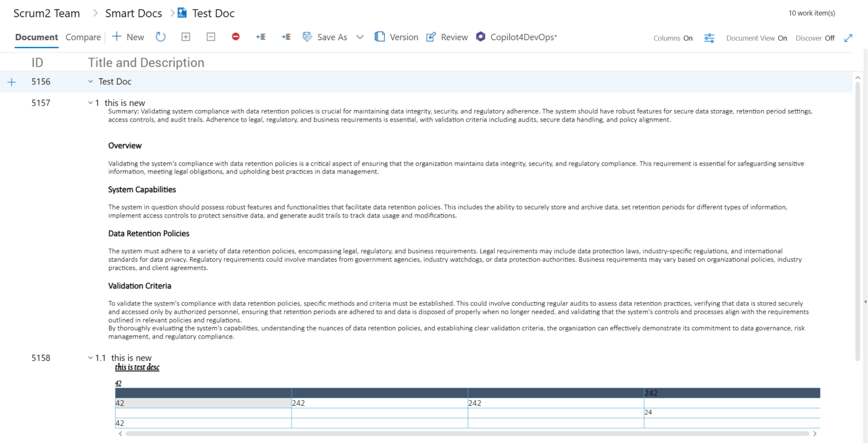This screenshot has width=868, height=443.
Task: Refresh the document view
Action: pos(161,36)
